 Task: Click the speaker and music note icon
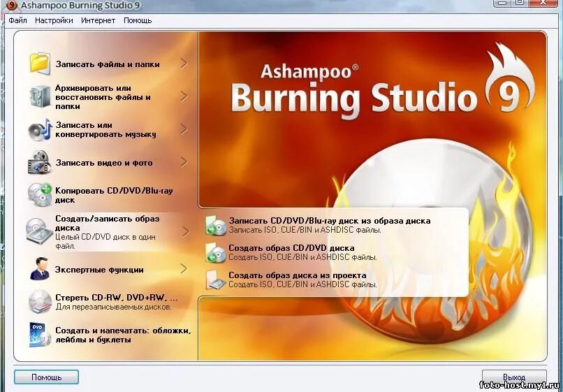pyautogui.click(x=40, y=130)
